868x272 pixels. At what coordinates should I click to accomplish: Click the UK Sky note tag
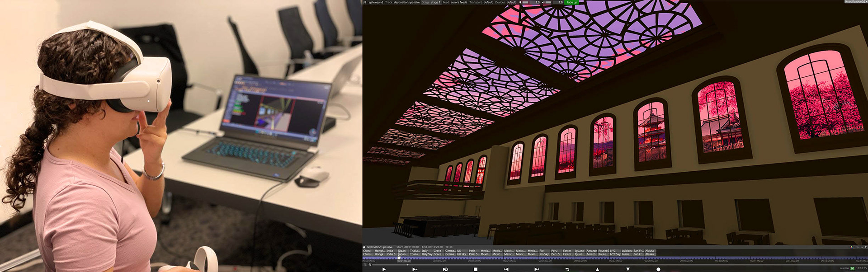point(462,254)
